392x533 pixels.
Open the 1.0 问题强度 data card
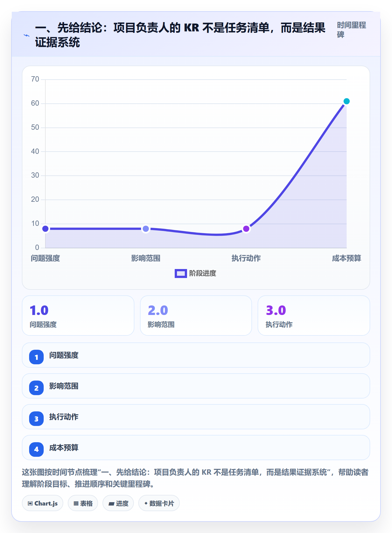pyautogui.click(x=78, y=316)
